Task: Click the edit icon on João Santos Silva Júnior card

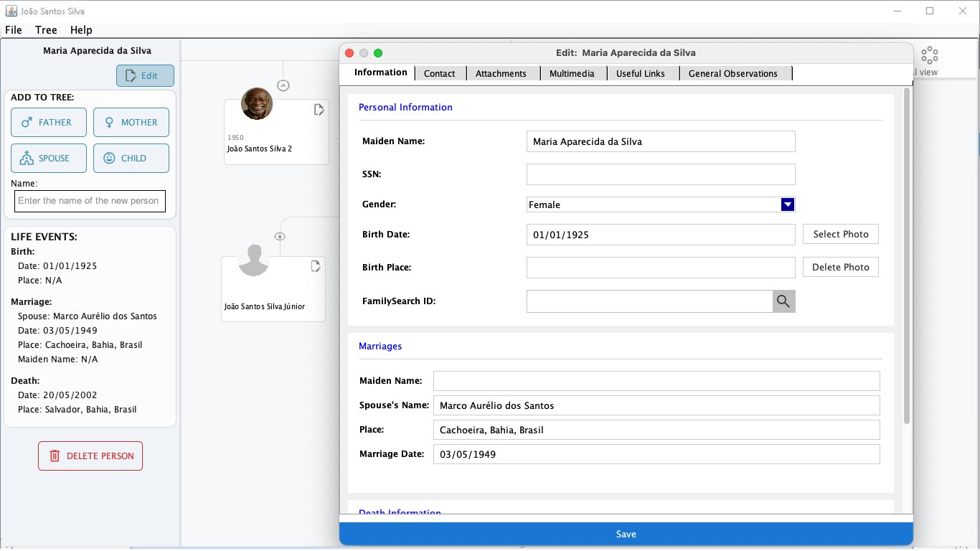Action: [x=316, y=265]
